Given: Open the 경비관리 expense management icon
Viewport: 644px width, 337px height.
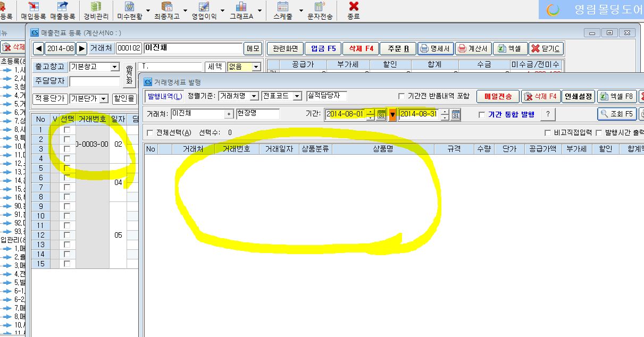Looking at the screenshot, I should tap(96, 10).
